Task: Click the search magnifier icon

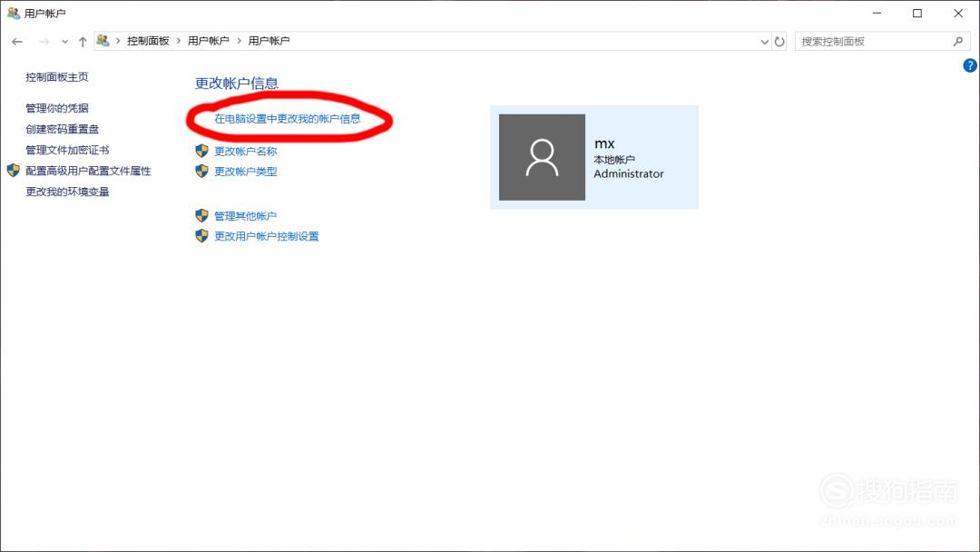Action: pyautogui.click(x=958, y=41)
